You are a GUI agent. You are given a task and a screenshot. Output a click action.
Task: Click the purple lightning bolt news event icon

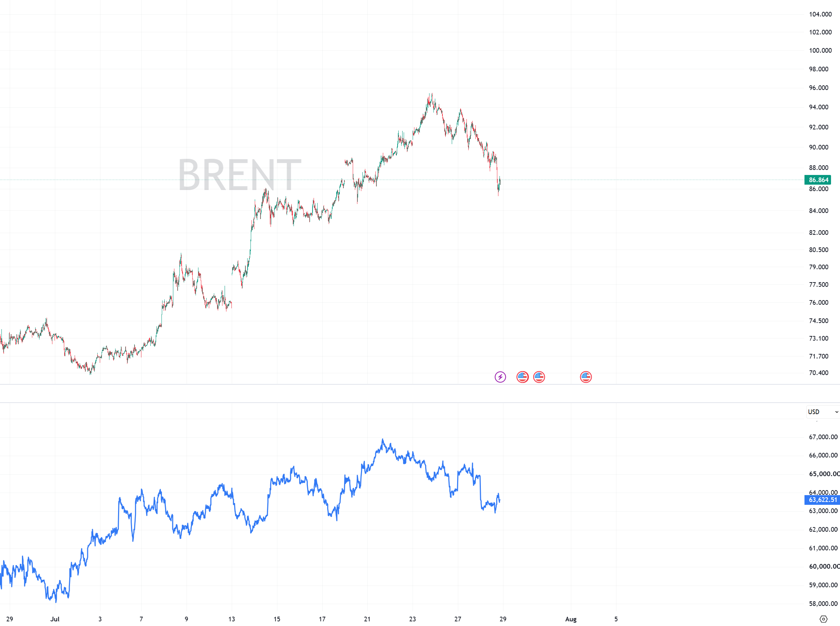pos(500,377)
